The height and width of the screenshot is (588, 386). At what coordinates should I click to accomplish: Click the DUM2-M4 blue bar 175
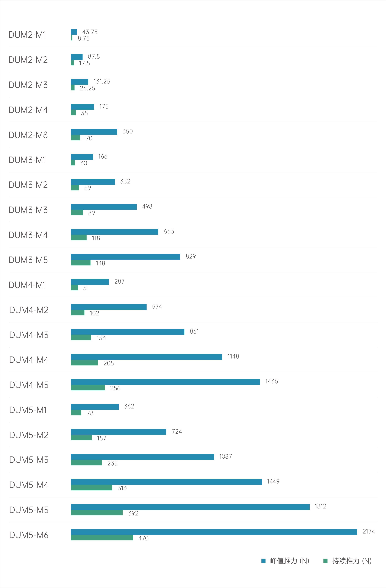(x=82, y=107)
